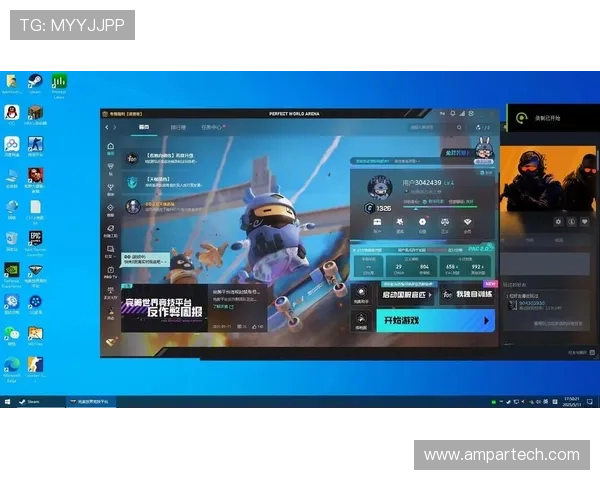Image resolution: width=600 pixels, height=480 pixels.
Task: Click the user avatar in the profile card
Action: pyautogui.click(x=380, y=188)
